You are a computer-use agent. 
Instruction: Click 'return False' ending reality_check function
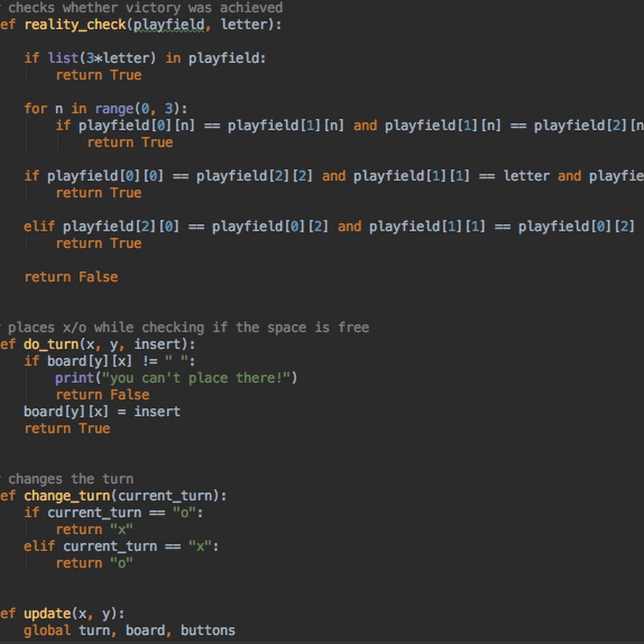click(71, 277)
